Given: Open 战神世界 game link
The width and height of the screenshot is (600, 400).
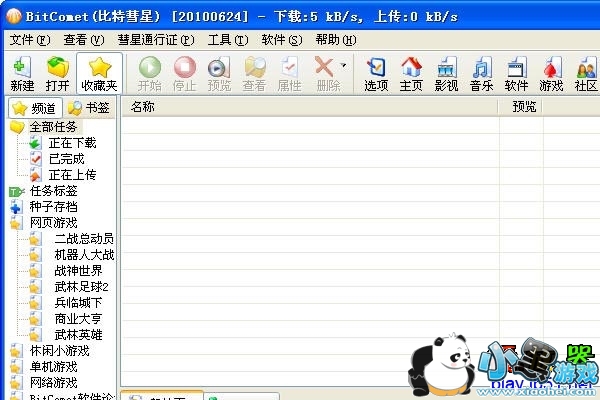Looking at the screenshot, I should [x=78, y=271].
